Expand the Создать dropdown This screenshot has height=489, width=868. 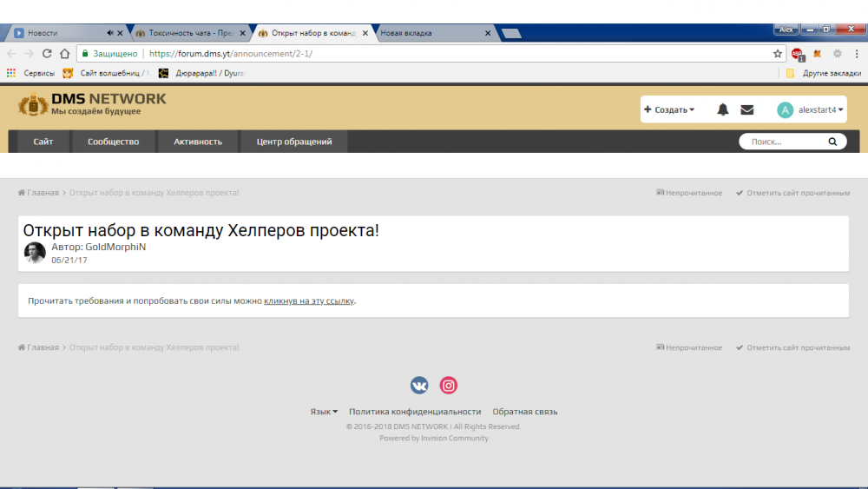(668, 109)
